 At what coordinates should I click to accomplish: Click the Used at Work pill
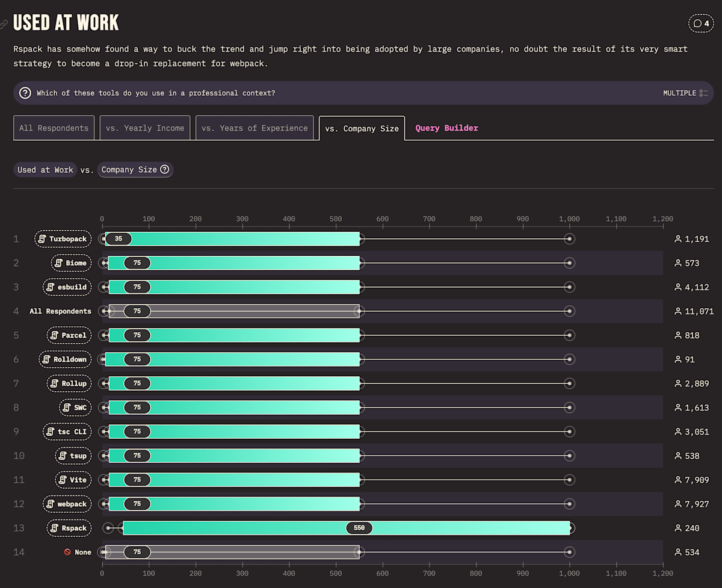point(45,170)
